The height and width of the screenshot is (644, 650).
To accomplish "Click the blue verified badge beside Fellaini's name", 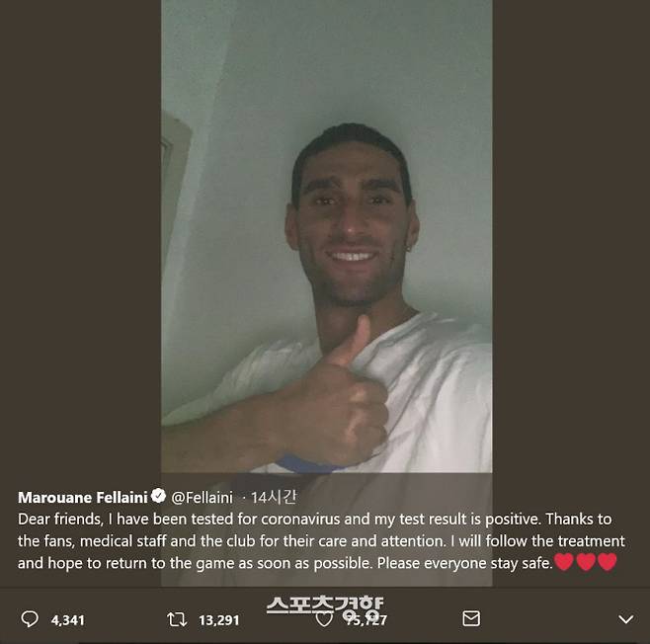I will coord(158,496).
